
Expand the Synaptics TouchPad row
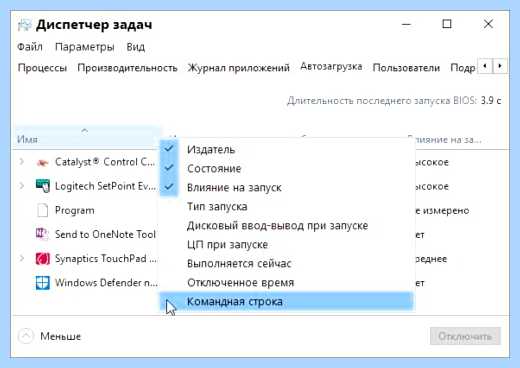coord(22,258)
